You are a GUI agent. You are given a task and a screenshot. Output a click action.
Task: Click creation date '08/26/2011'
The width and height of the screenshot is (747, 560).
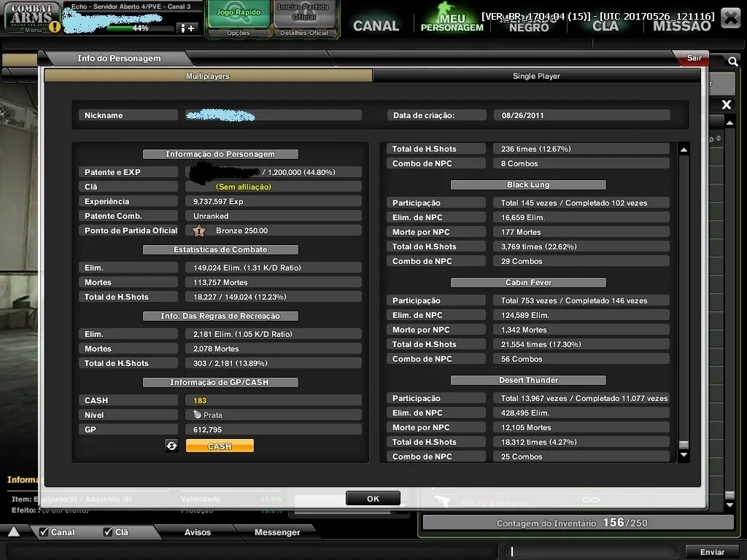click(x=522, y=115)
